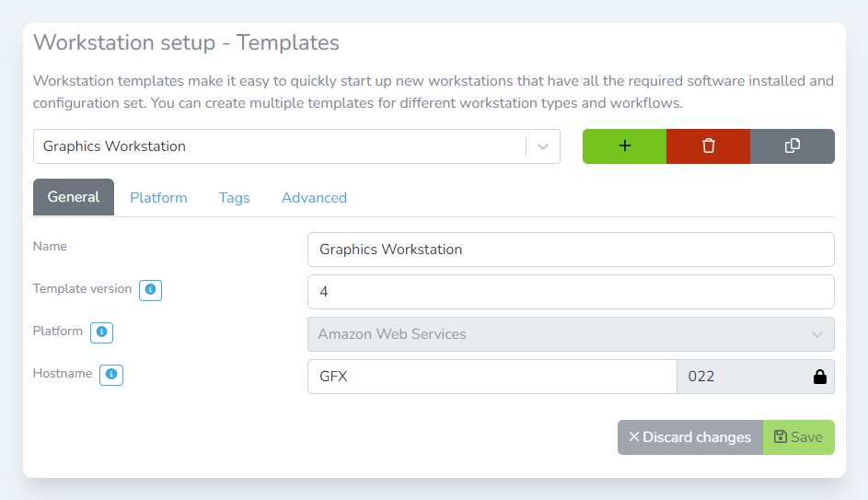Image resolution: width=868 pixels, height=500 pixels.
Task: Click the red delete template trash icon
Action: pos(708,146)
